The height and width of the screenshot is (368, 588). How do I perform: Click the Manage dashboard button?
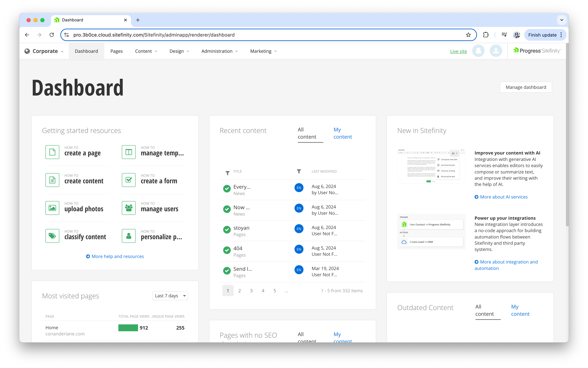pyautogui.click(x=526, y=87)
